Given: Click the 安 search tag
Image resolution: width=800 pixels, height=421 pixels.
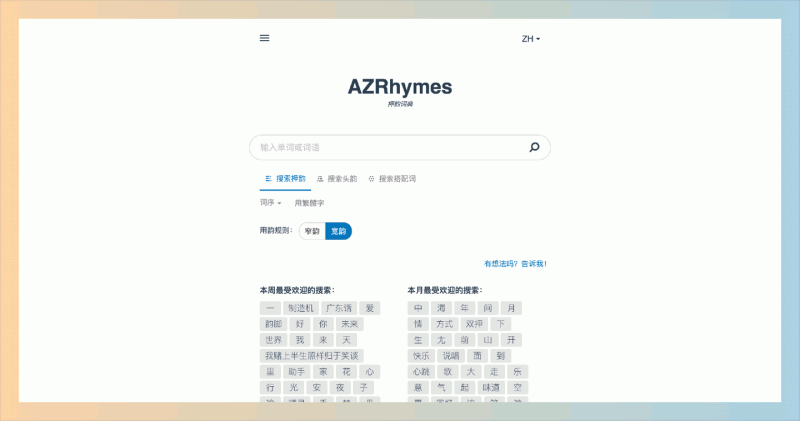Looking at the screenshot, I should (x=317, y=387).
